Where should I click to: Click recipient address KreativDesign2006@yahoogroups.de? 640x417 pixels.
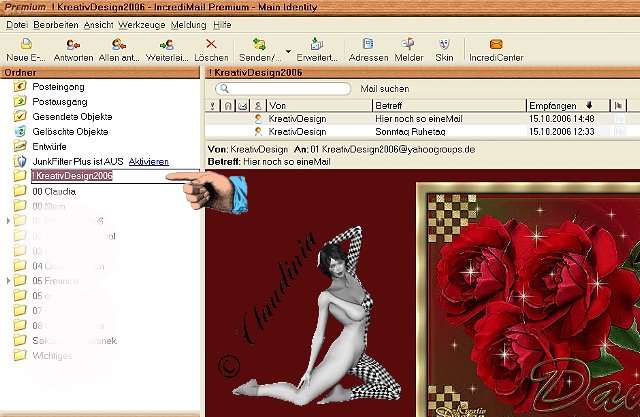click(398, 149)
